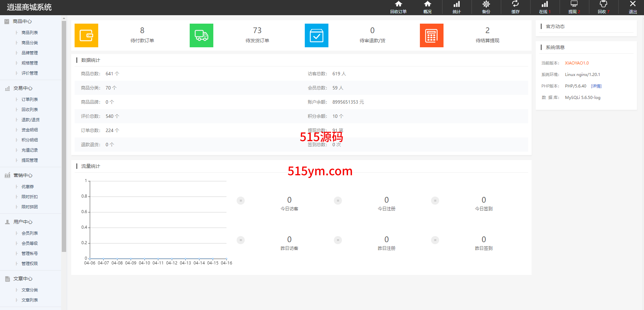Open 会员列表 in the sidebar menu
644x310 pixels.
pyautogui.click(x=30, y=233)
